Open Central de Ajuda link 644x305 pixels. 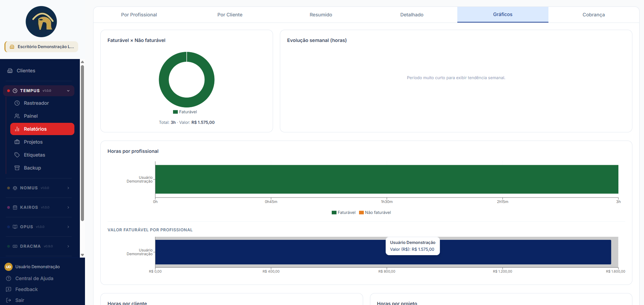(x=34, y=278)
